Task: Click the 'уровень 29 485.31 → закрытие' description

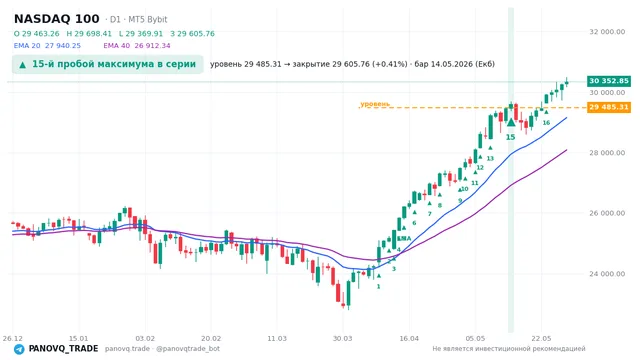Action: coord(269,64)
